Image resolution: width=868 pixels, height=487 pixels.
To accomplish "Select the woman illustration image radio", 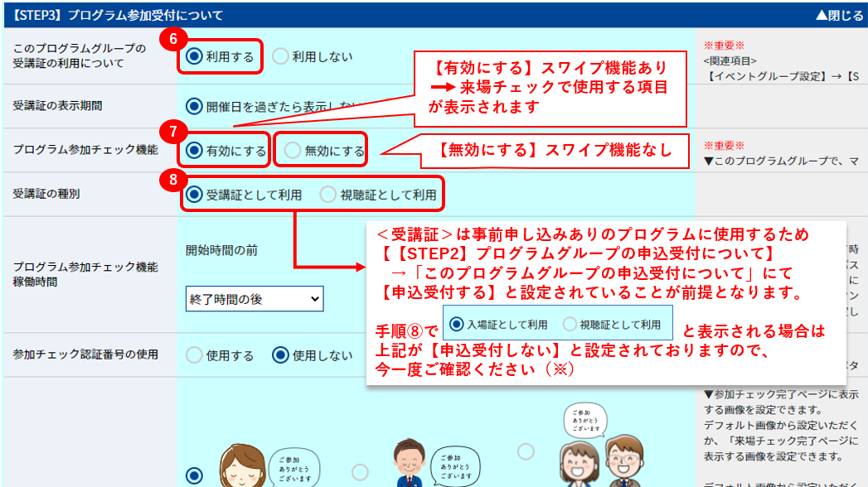I will click(x=194, y=475).
